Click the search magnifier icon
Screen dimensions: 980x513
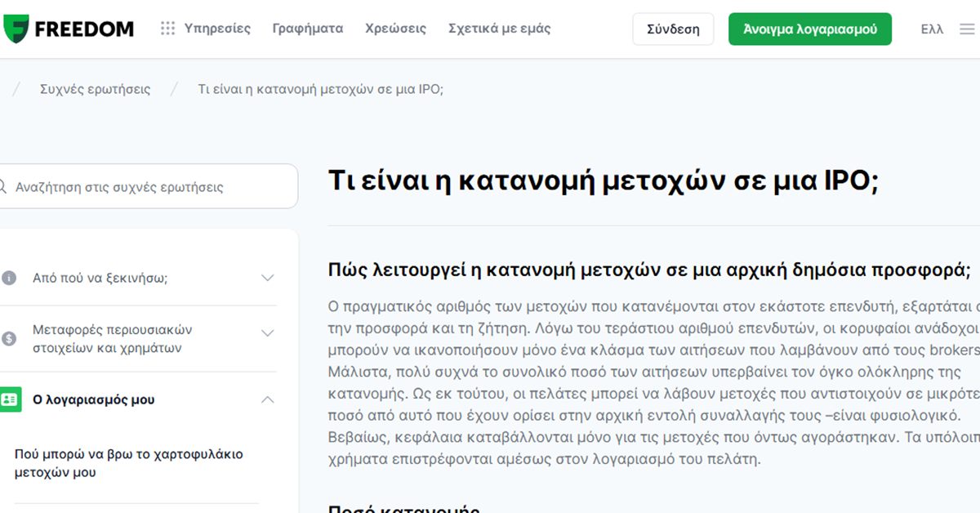pos(2,187)
